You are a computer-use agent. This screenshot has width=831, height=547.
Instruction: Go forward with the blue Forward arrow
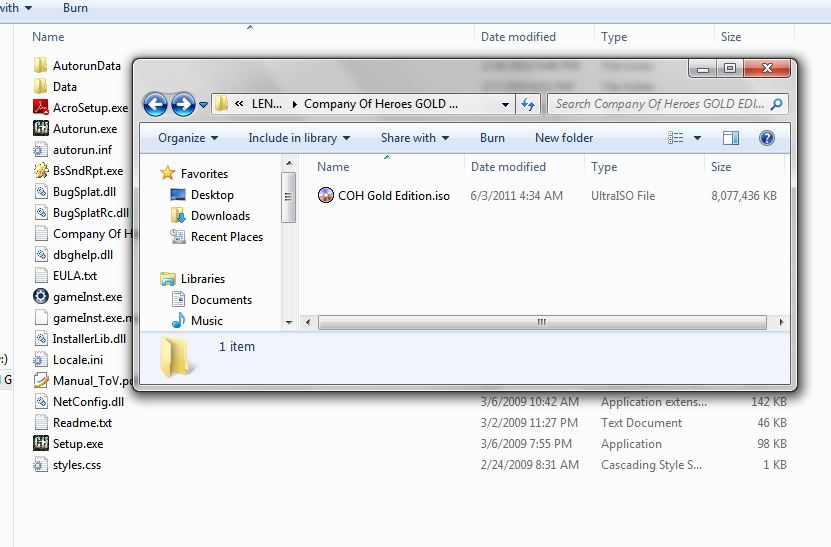tap(183, 104)
